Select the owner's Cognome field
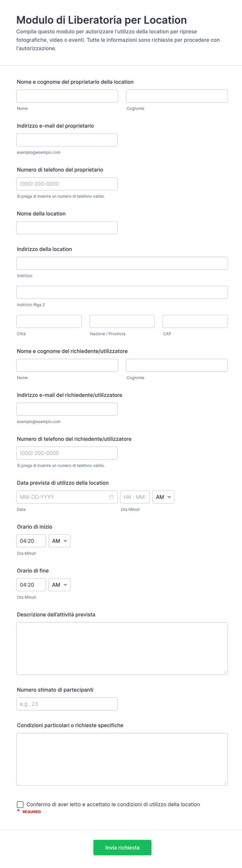 [x=177, y=96]
